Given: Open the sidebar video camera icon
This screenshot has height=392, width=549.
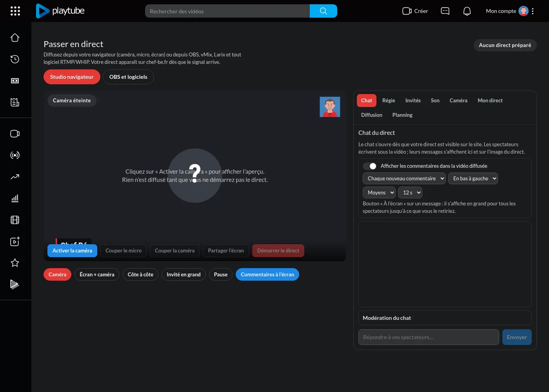Looking at the screenshot, I should pos(15,134).
